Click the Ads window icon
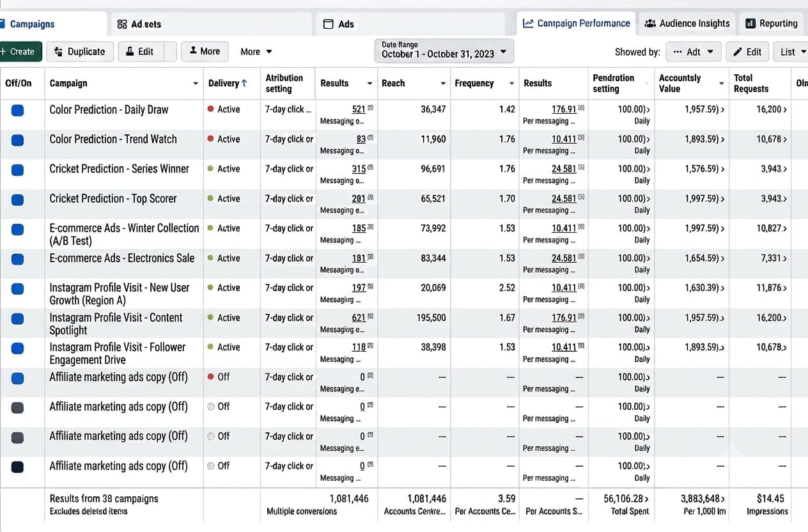This screenshot has height=532, width=808. pyautogui.click(x=329, y=24)
